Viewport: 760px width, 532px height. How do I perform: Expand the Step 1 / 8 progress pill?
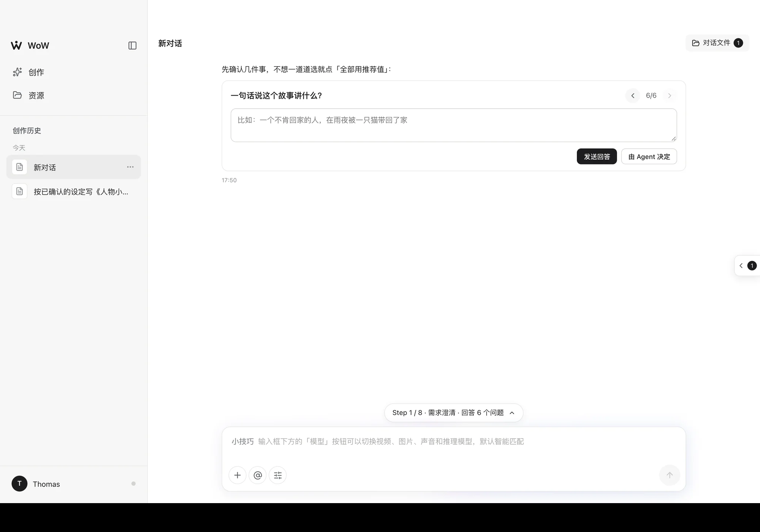[x=454, y=413]
